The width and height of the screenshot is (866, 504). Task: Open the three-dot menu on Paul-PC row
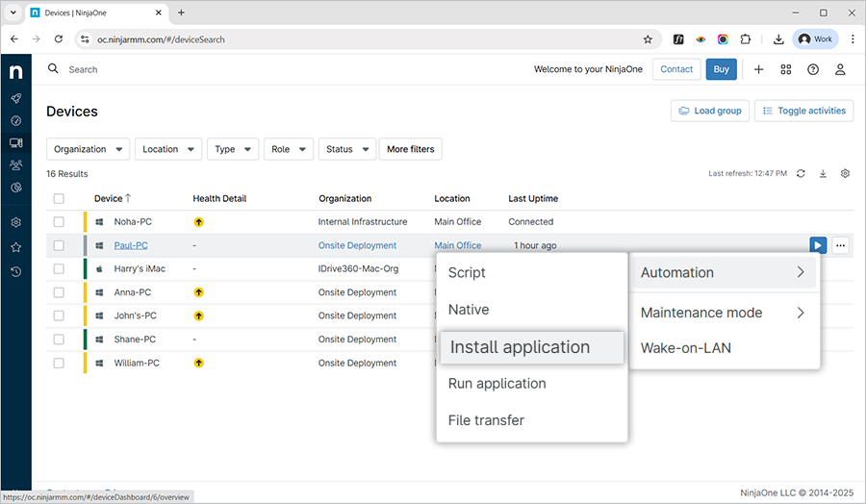(x=841, y=245)
